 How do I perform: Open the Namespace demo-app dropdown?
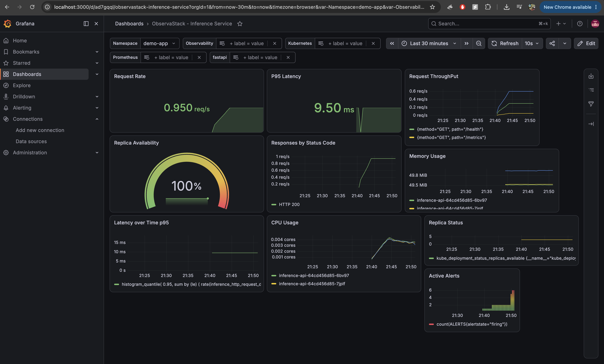pyautogui.click(x=160, y=43)
